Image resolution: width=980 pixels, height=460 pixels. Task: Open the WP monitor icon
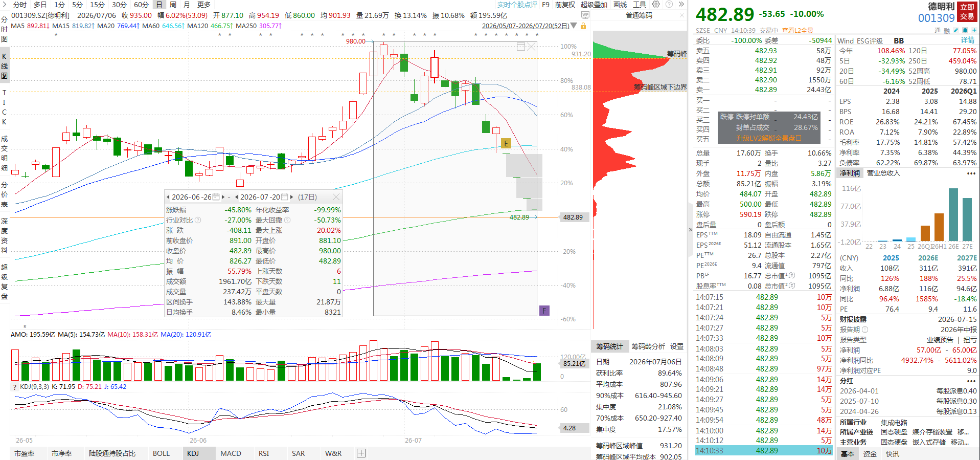click(x=584, y=15)
